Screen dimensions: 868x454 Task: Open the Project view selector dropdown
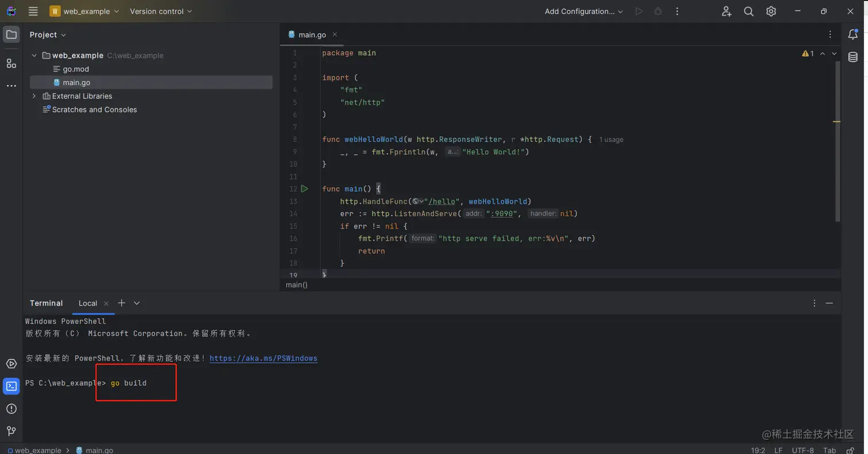(x=48, y=34)
